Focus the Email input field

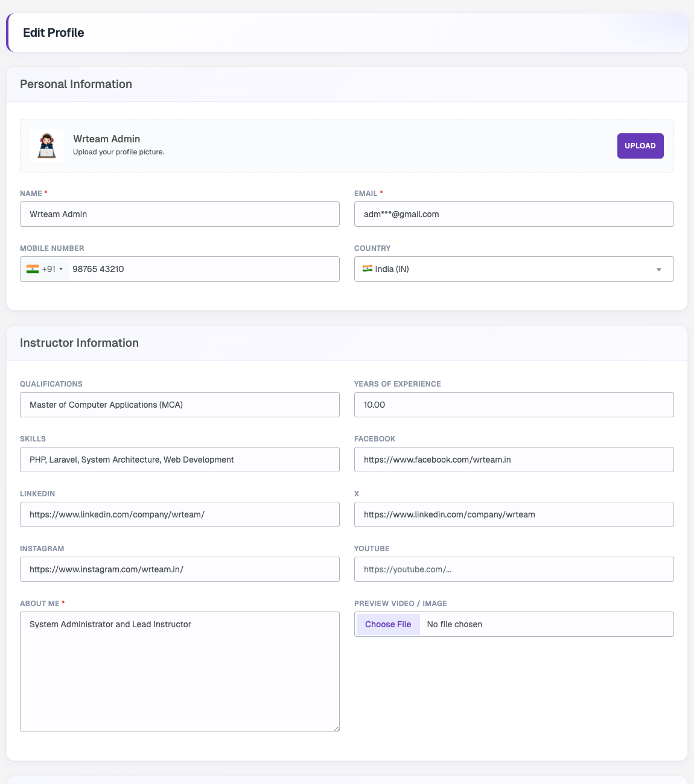(514, 214)
